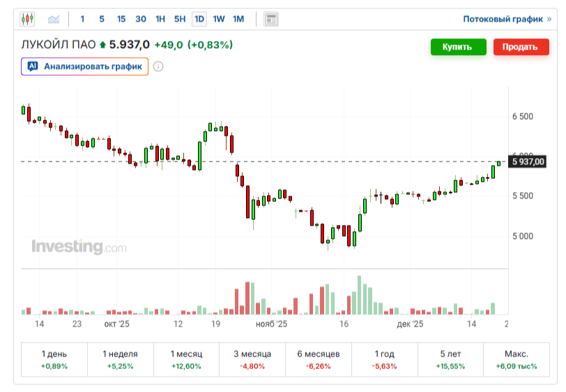Screen dimensions: 566x392
Task: Select the 15 minute interval
Action: (x=121, y=19)
